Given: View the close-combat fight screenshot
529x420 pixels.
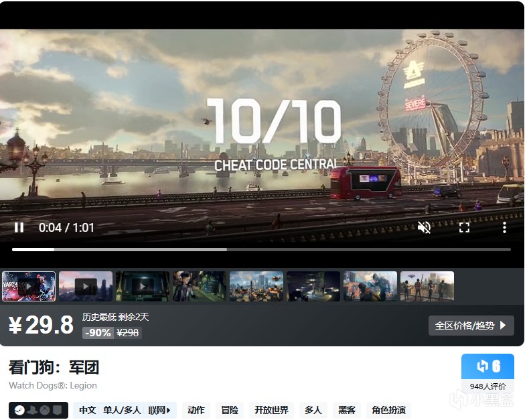Looking at the screenshot, I should tap(370, 286).
